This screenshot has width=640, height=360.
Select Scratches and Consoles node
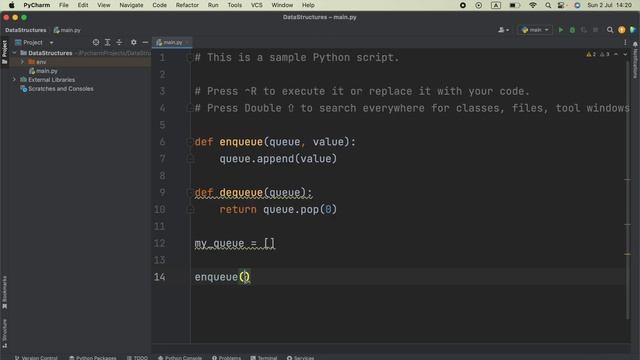tap(57, 89)
